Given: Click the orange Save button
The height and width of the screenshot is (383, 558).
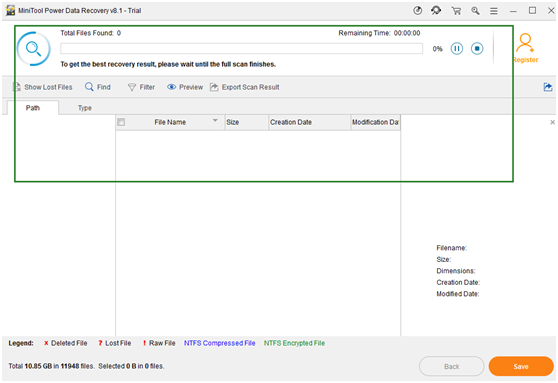Looking at the screenshot, I should click(521, 366).
